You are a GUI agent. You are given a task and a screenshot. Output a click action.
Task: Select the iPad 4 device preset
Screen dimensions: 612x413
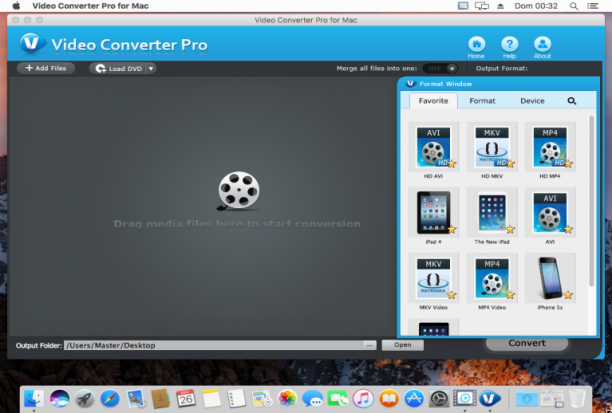433,213
